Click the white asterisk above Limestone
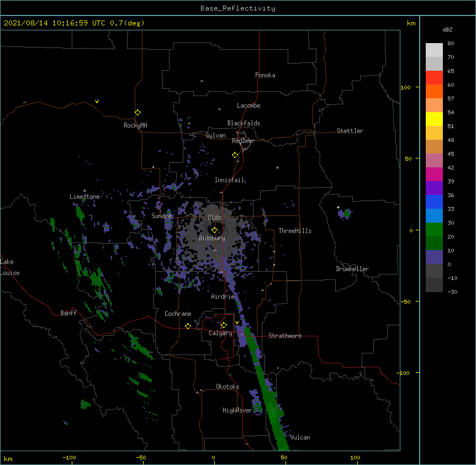The image size is (476, 465). 84,191
